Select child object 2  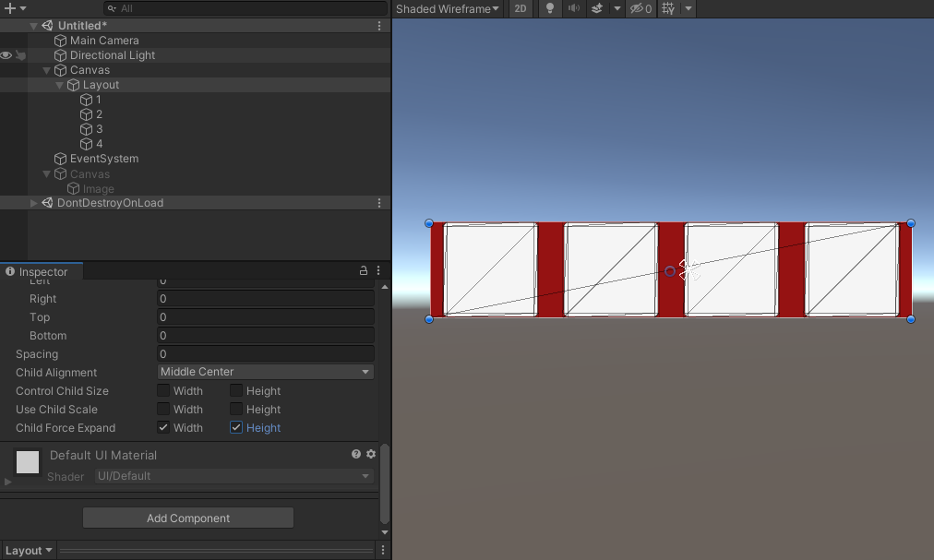(99, 114)
